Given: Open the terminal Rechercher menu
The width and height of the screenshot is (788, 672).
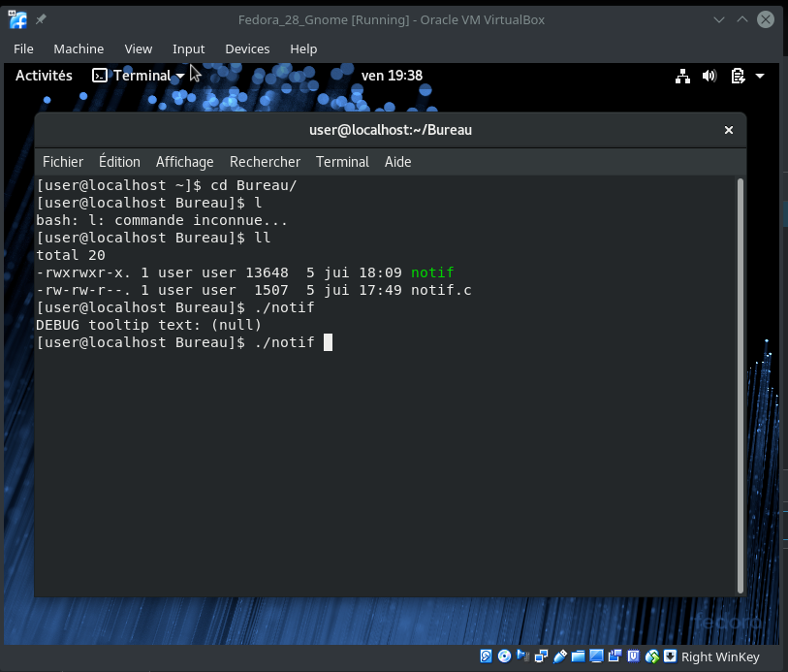Looking at the screenshot, I should click(x=265, y=162).
